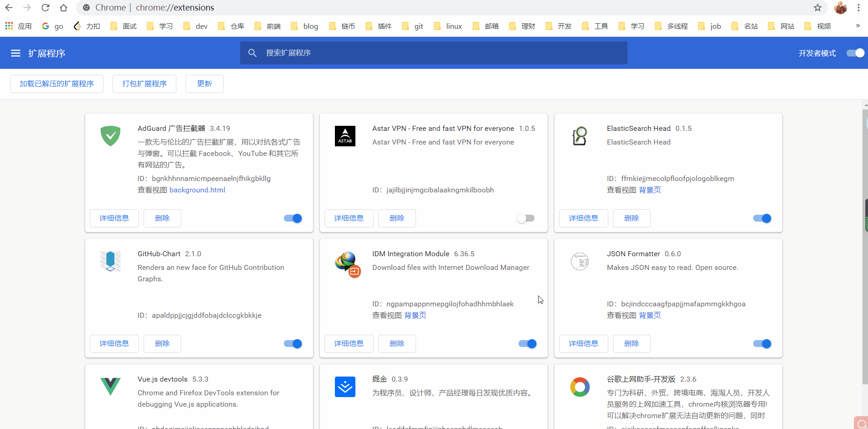
Task: Click the Astar VPN logo icon
Action: click(345, 136)
